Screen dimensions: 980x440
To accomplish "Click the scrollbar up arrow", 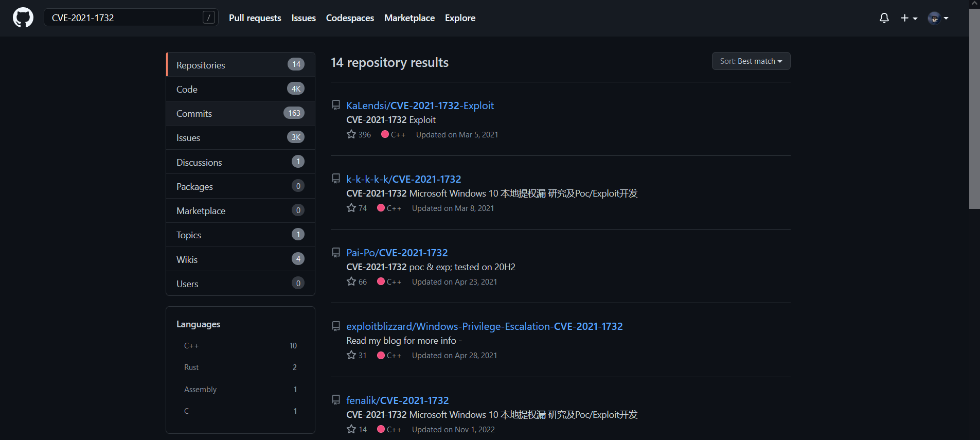I will click(974, 4).
